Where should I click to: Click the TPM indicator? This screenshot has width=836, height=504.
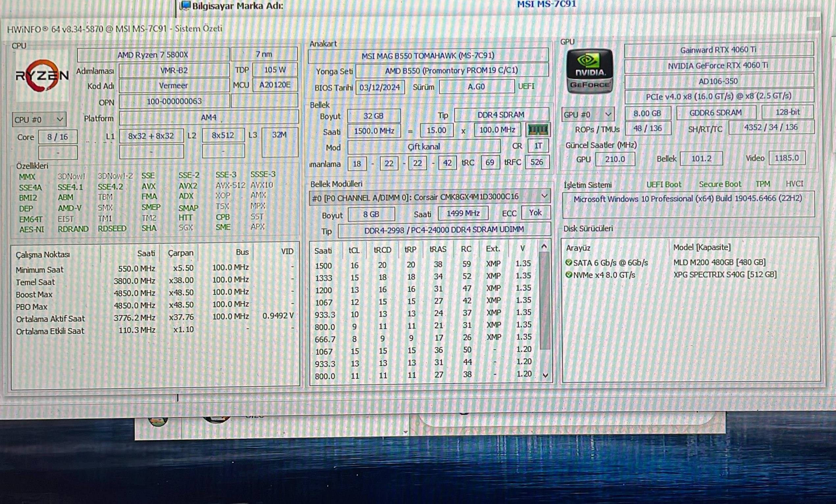[x=763, y=184]
